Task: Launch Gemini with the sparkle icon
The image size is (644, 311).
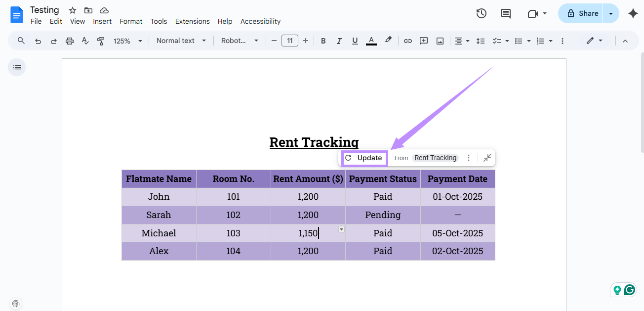Action: 633,13
